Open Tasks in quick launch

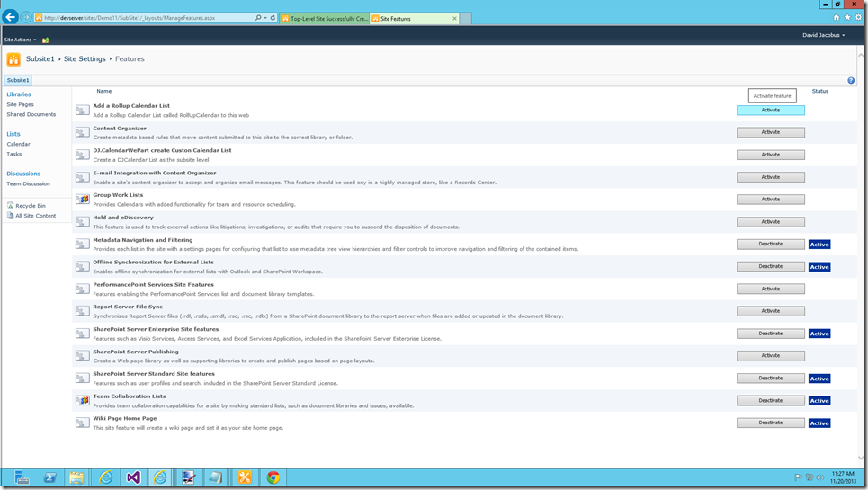pyautogui.click(x=13, y=155)
